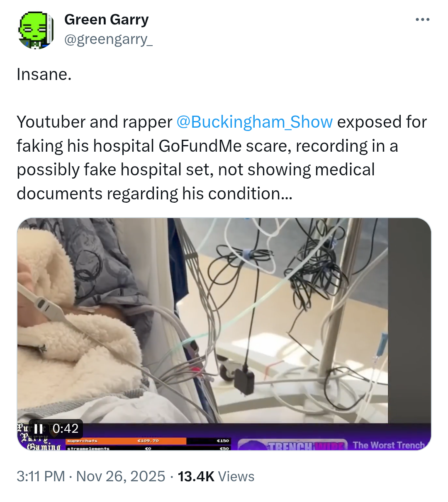
Task: Pause the video with the pause icon
Action: 39,429
